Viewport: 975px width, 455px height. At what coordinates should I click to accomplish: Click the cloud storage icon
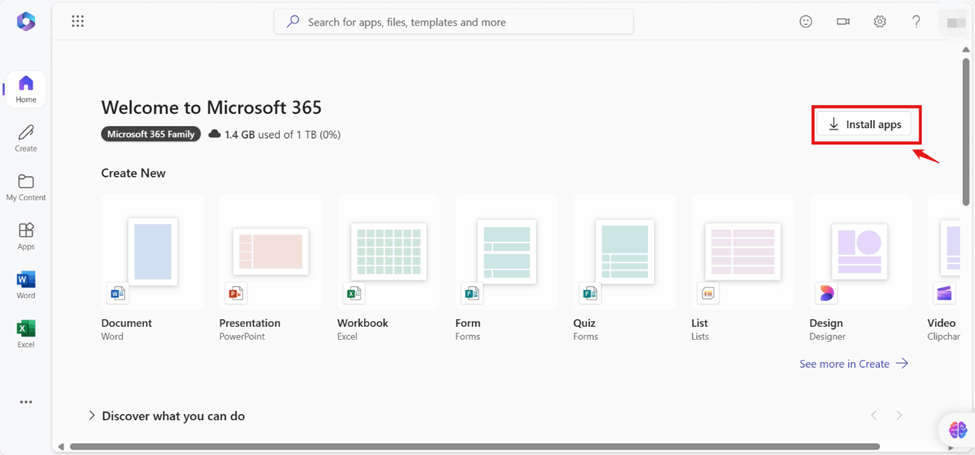coord(215,134)
